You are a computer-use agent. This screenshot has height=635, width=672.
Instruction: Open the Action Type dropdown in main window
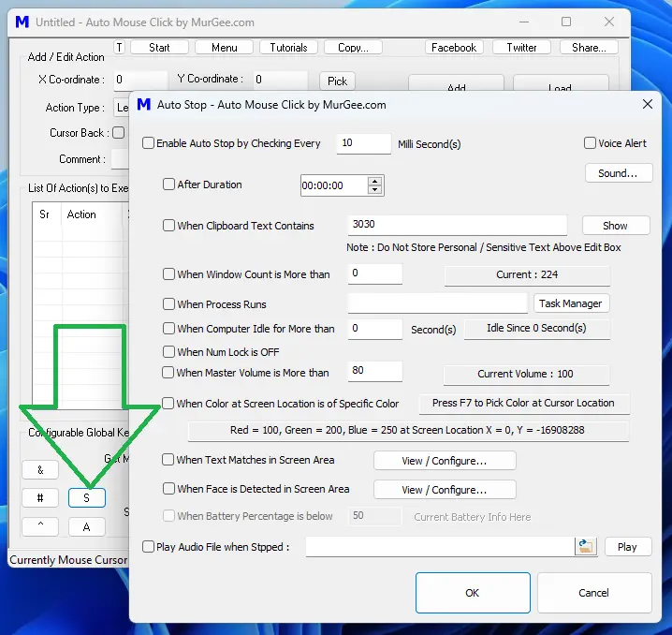click(x=122, y=108)
